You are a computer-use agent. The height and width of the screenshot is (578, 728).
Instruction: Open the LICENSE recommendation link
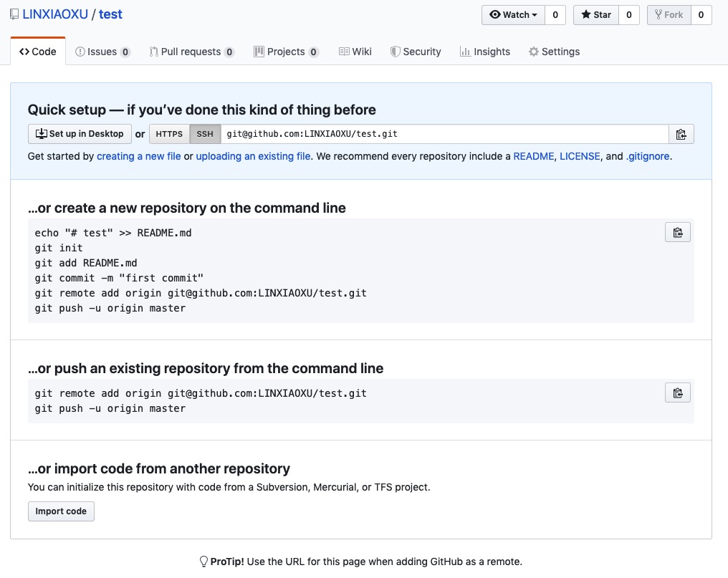pos(580,156)
